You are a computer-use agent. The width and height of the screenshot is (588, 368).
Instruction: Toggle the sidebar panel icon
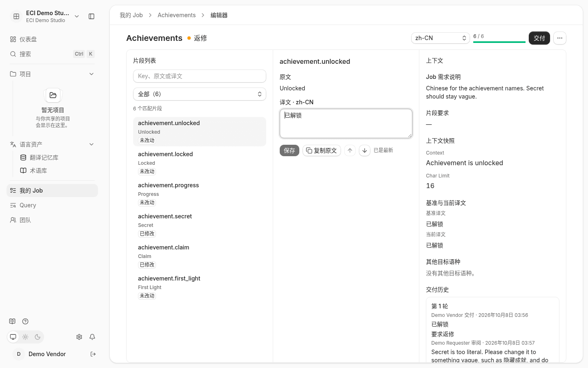[x=91, y=16]
